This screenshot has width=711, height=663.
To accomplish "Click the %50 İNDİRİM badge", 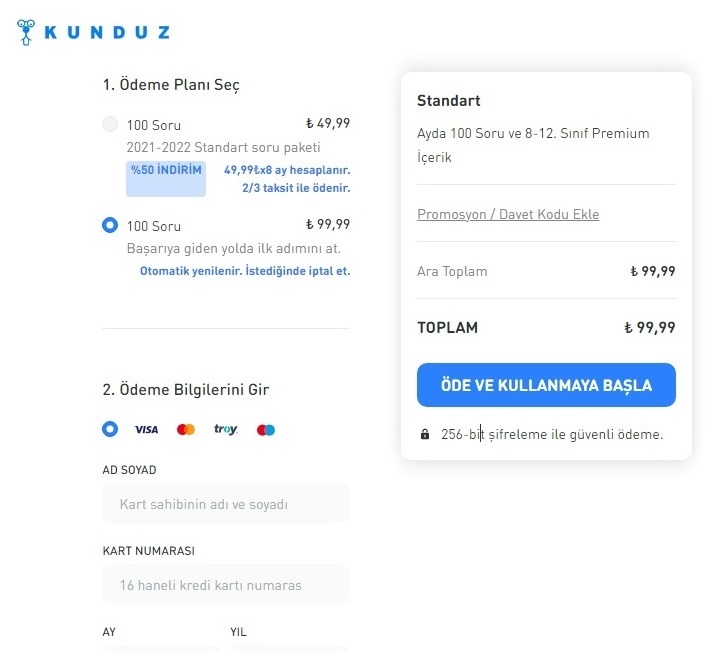I will (x=166, y=172).
